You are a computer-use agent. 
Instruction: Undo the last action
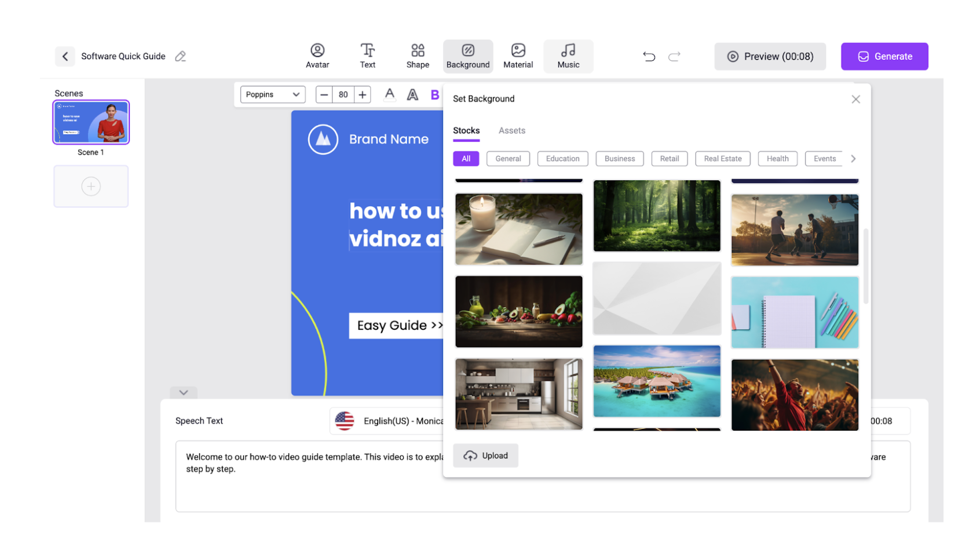pos(649,56)
